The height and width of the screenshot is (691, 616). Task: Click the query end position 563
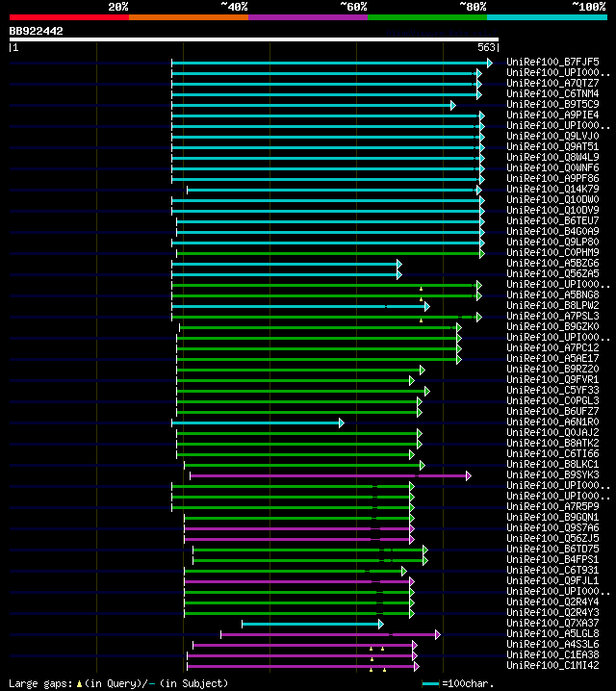(486, 47)
